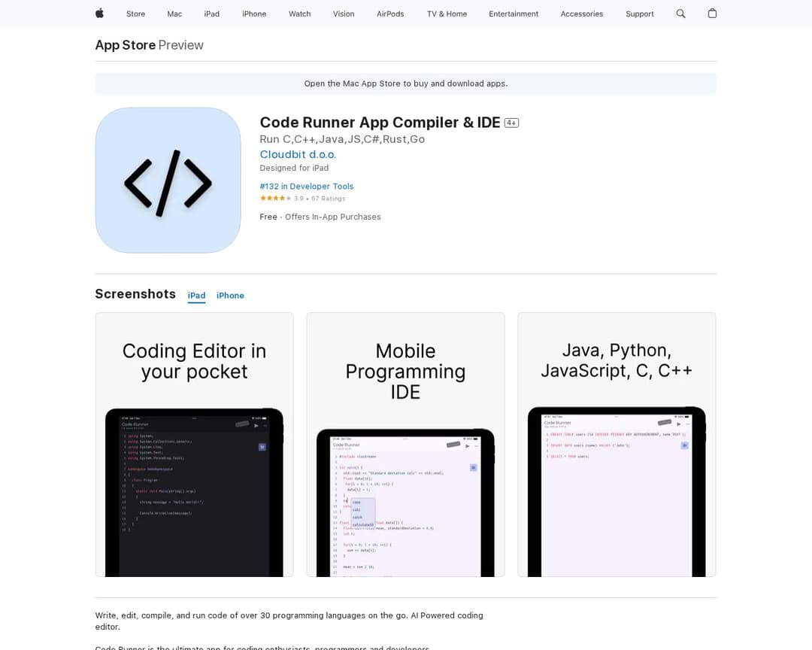Screen dimensions: 812x650
Task: Open the Mac menu item
Action: point(174,14)
